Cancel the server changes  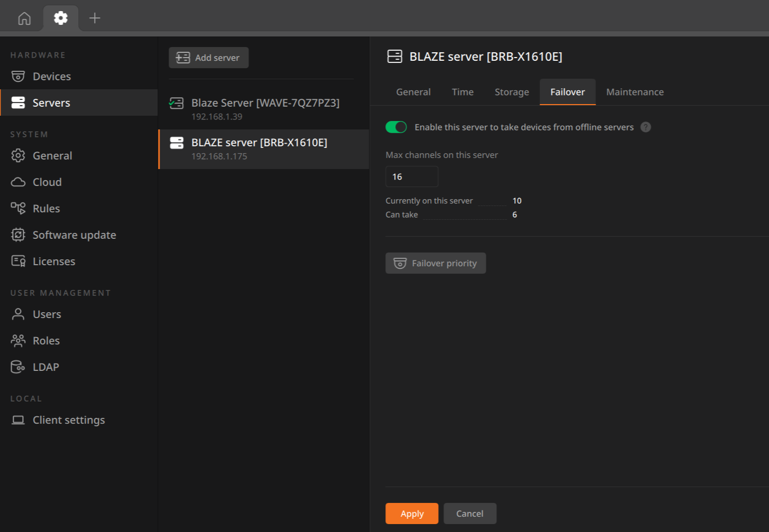pyautogui.click(x=470, y=514)
